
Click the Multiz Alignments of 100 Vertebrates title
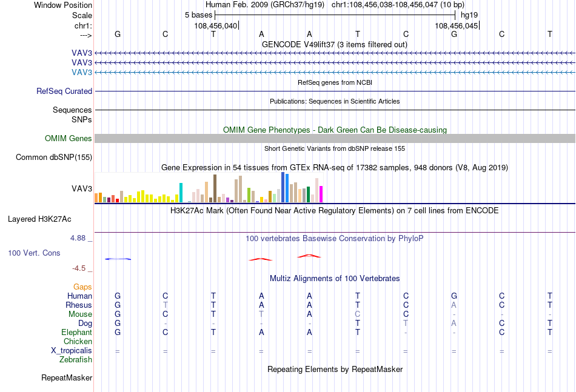click(335, 279)
